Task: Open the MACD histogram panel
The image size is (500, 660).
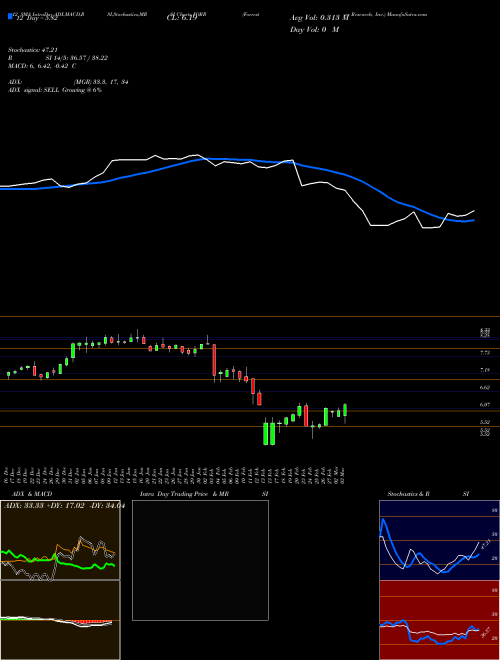Action: 60,620
